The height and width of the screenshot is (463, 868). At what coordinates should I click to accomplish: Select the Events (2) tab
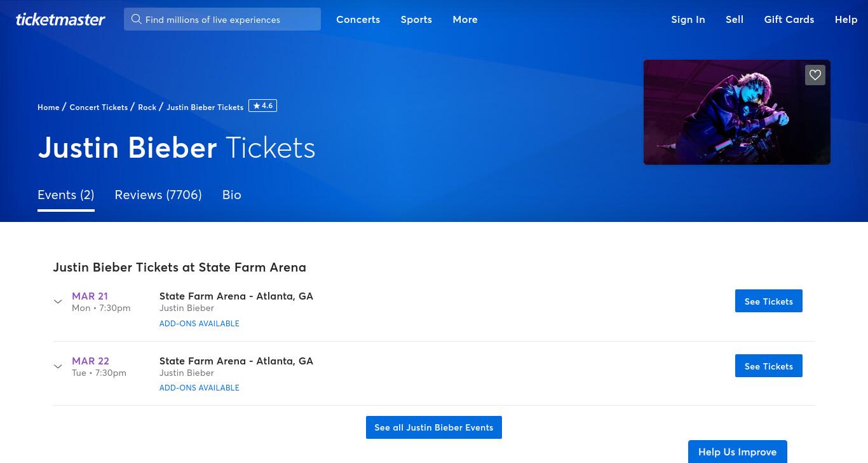[x=66, y=195]
